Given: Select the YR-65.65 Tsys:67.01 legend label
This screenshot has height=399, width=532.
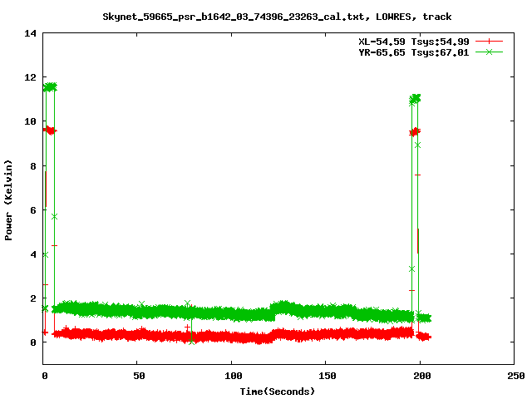Looking at the screenshot, I should (414, 52).
